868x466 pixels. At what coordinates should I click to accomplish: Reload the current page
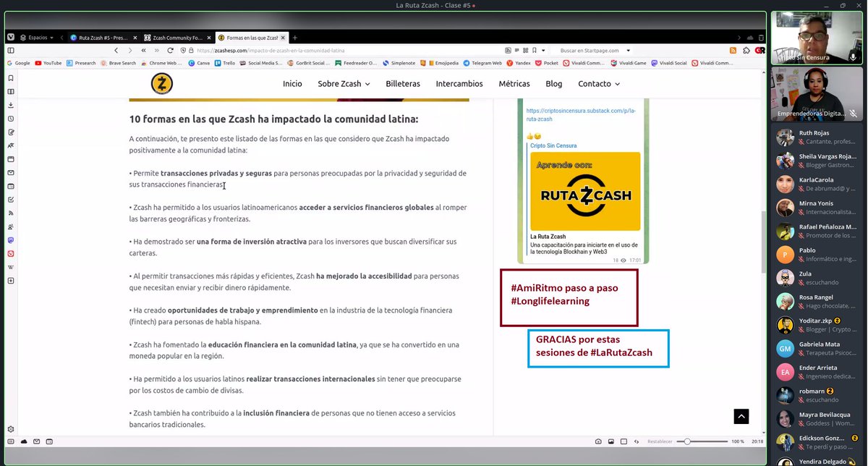pos(170,51)
